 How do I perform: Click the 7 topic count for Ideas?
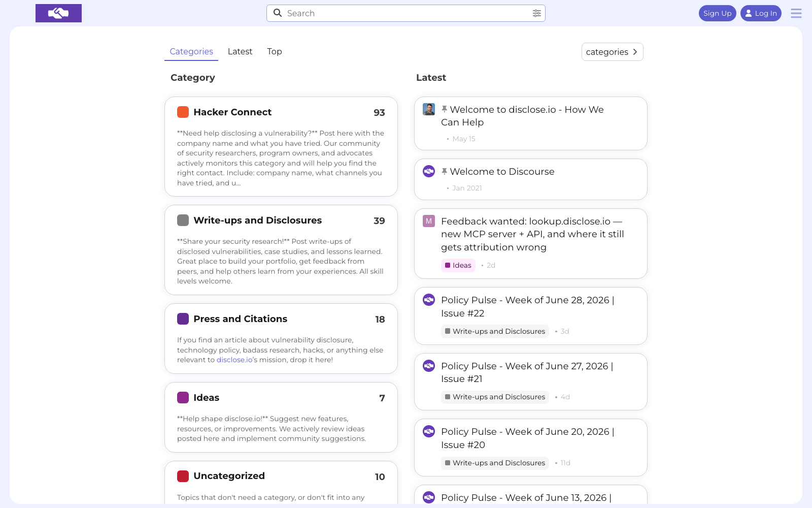pos(382,398)
